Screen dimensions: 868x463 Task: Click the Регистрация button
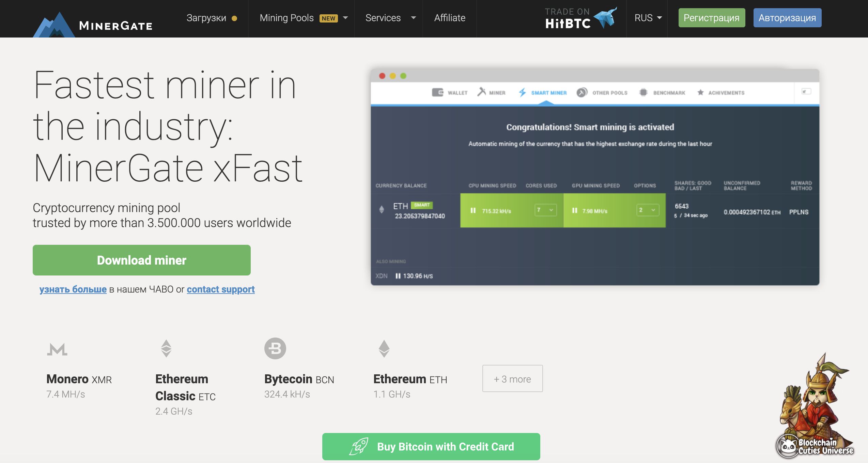[x=712, y=18]
